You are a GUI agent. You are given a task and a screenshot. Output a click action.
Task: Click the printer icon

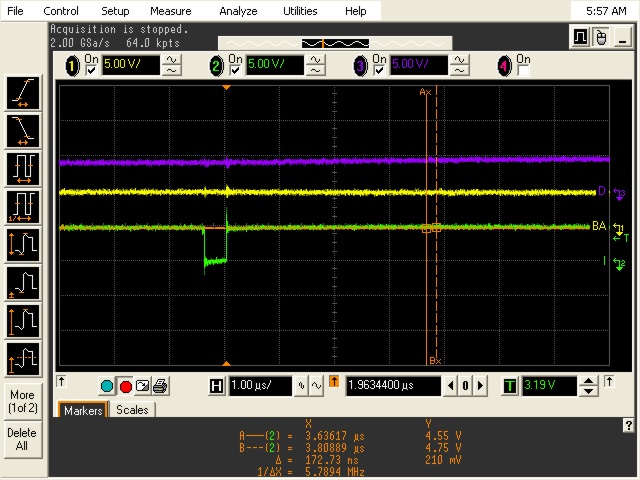(x=160, y=386)
